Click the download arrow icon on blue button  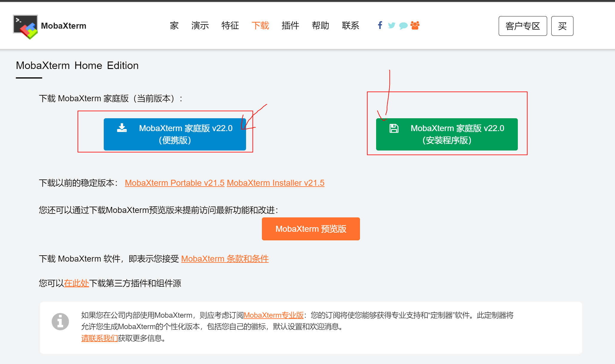122,128
